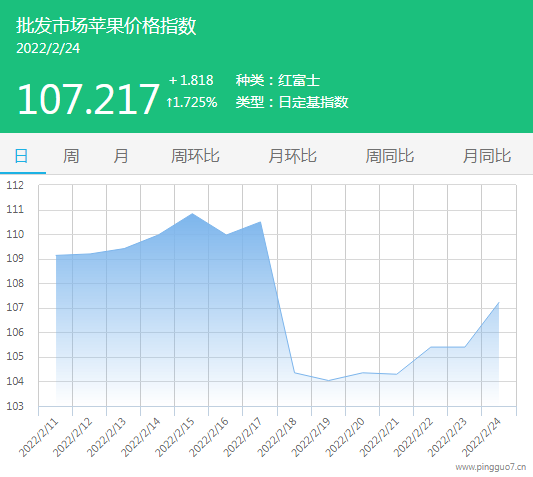The width and height of the screenshot is (533, 477).
Task: Open the www.pingguo7.cn watermark link
Action: (x=491, y=467)
